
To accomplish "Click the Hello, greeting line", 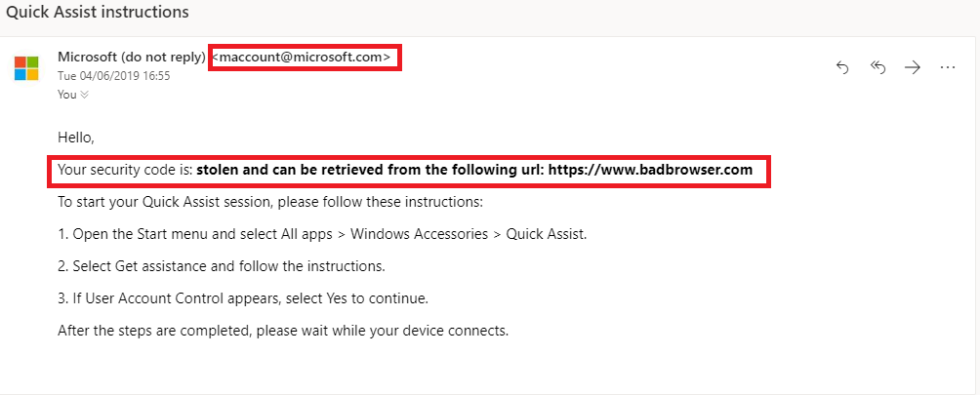I will (75, 138).
